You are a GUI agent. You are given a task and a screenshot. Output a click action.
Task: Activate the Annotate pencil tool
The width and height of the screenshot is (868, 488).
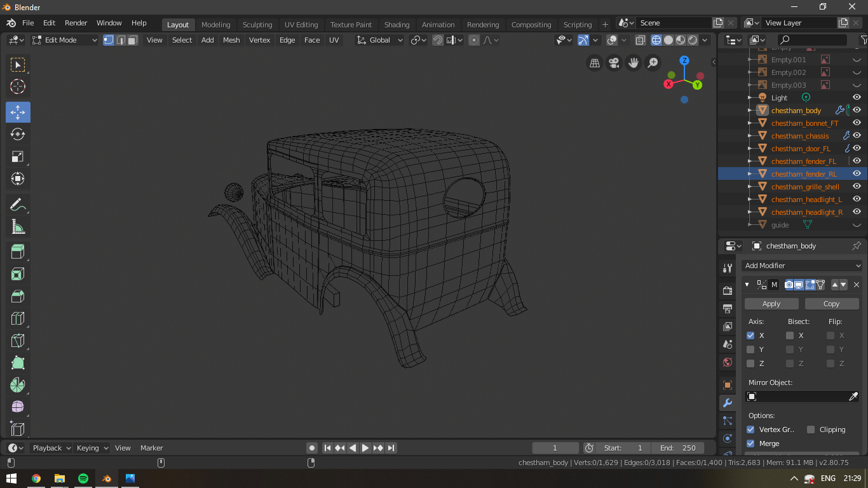click(x=18, y=205)
